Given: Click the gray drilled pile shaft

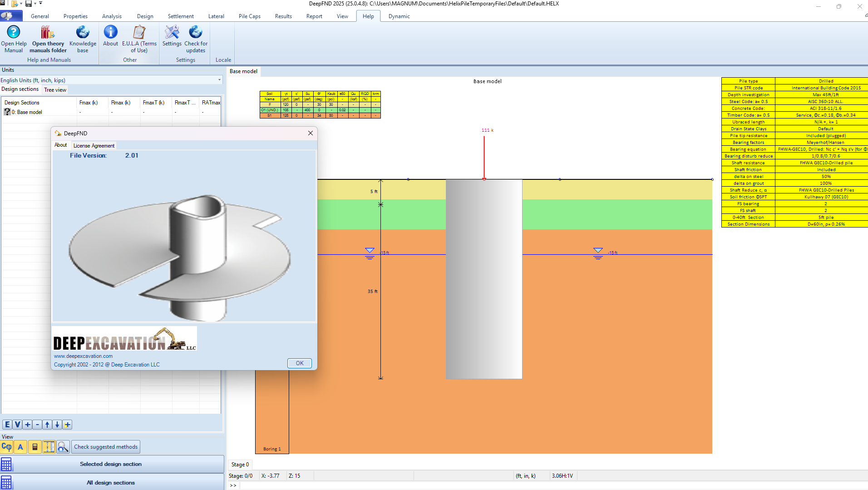Looking at the screenshot, I should [x=484, y=279].
